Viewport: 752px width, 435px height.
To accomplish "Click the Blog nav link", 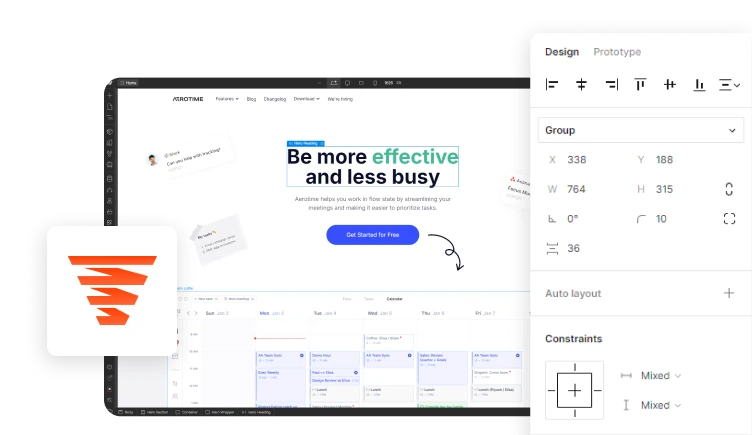I will tap(251, 99).
